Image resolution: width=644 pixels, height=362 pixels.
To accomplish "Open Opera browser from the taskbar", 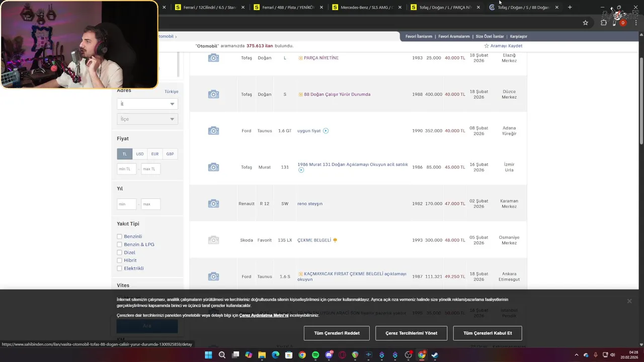I will coord(343,355).
